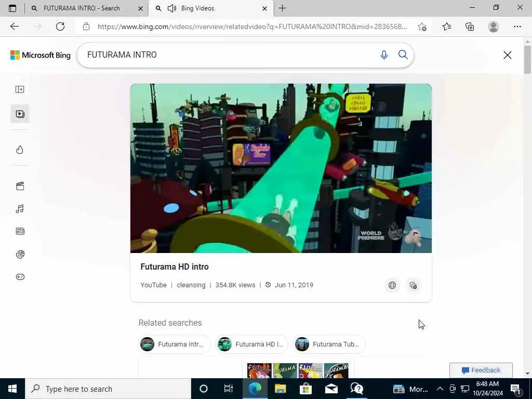Open the Favorites list

447,26
